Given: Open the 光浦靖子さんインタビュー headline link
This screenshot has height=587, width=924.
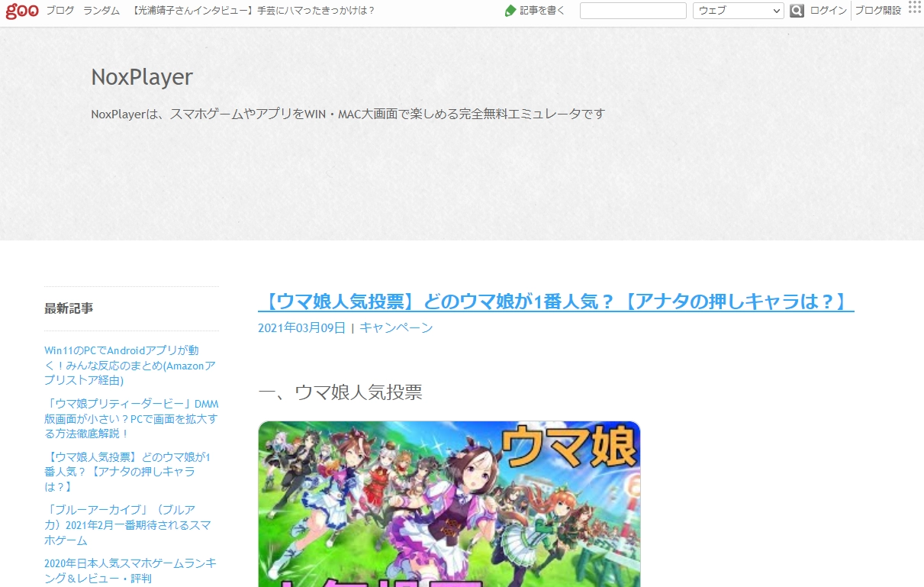Looking at the screenshot, I should [253, 11].
